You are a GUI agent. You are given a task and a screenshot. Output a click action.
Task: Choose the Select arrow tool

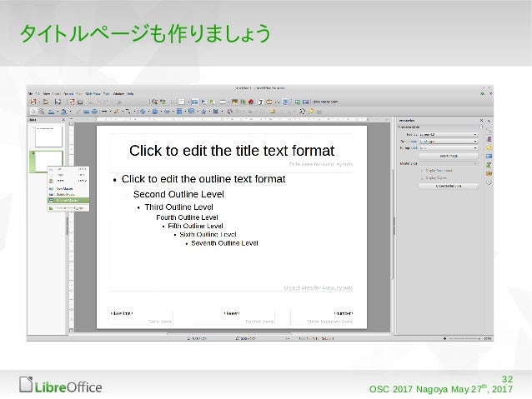point(33,111)
